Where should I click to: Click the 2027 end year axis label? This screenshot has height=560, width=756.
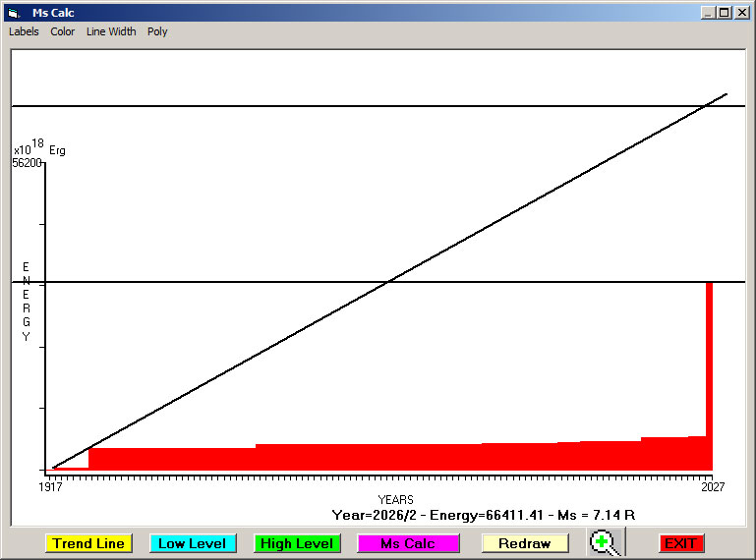712,486
